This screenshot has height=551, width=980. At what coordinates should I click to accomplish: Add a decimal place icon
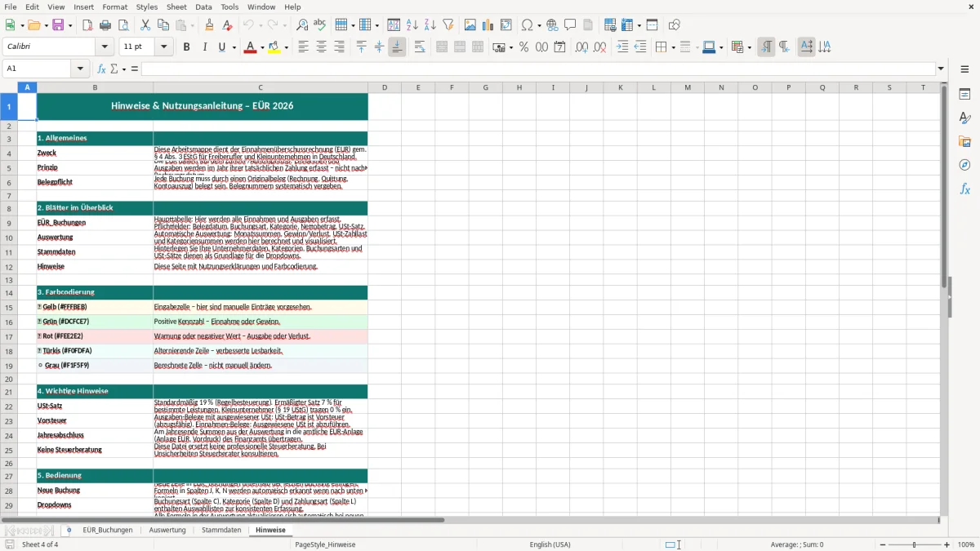(581, 47)
